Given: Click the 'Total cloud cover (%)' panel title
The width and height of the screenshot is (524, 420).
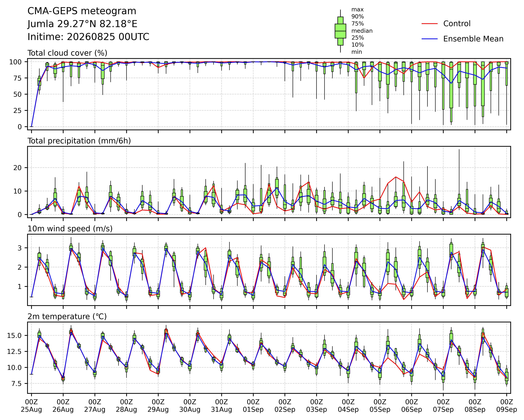Looking at the screenshot, I should pyautogui.click(x=67, y=53).
